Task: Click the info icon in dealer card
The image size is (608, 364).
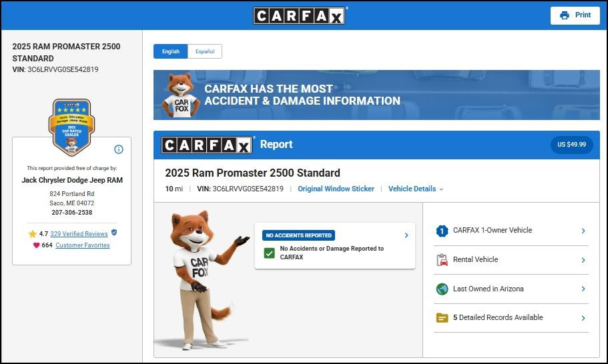Action: pos(119,149)
